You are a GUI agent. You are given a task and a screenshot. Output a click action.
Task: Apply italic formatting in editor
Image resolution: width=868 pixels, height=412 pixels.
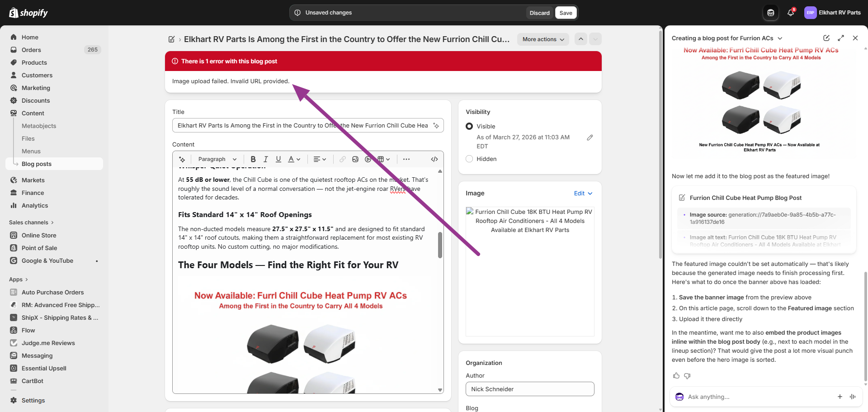click(266, 159)
